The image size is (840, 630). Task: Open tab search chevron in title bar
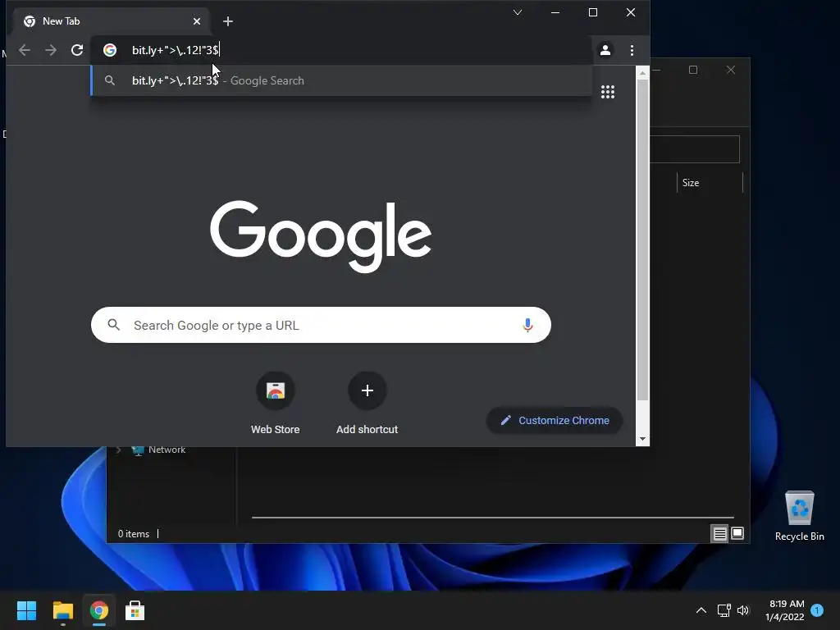click(x=518, y=12)
